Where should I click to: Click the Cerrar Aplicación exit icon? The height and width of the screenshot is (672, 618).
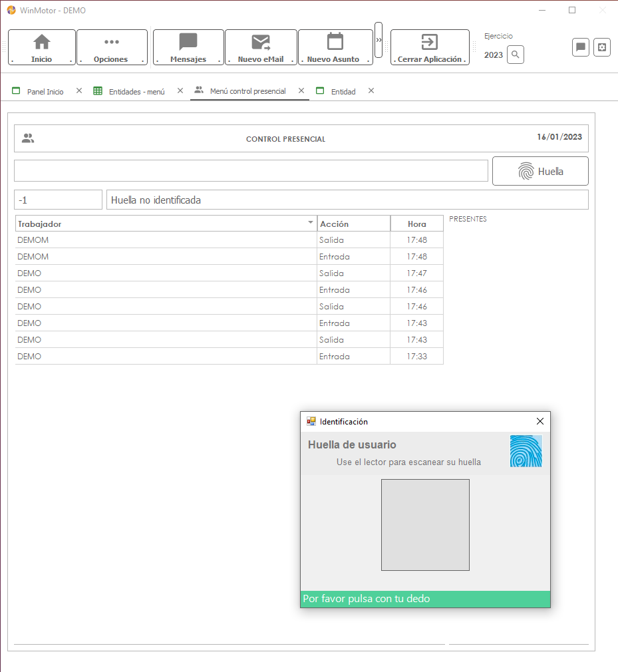(x=429, y=43)
